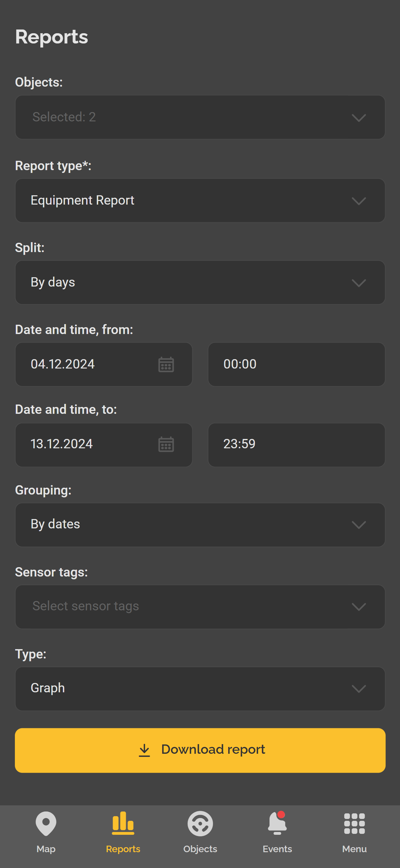Open the Events bell notification icon
This screenshot has width=400, height=868.
[x=277, y=823]
